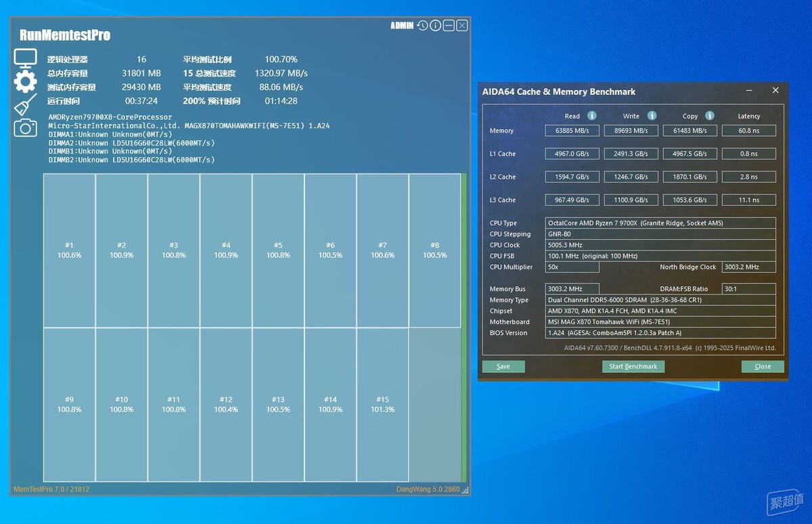Select memtest tile #1 at 100.6%
Image resolution: width=812 pixels, height=524 pixels.
point(69,250)
